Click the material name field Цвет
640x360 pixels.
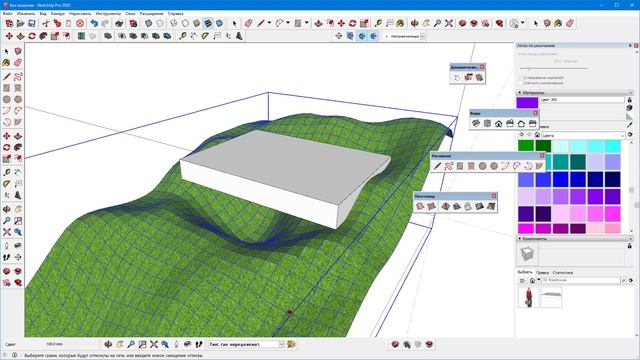click(582, 100)
